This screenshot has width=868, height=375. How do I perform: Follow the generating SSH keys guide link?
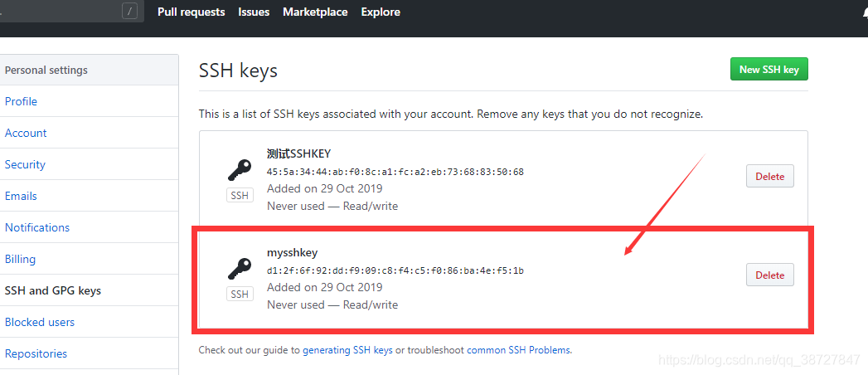tap(347, 350)
